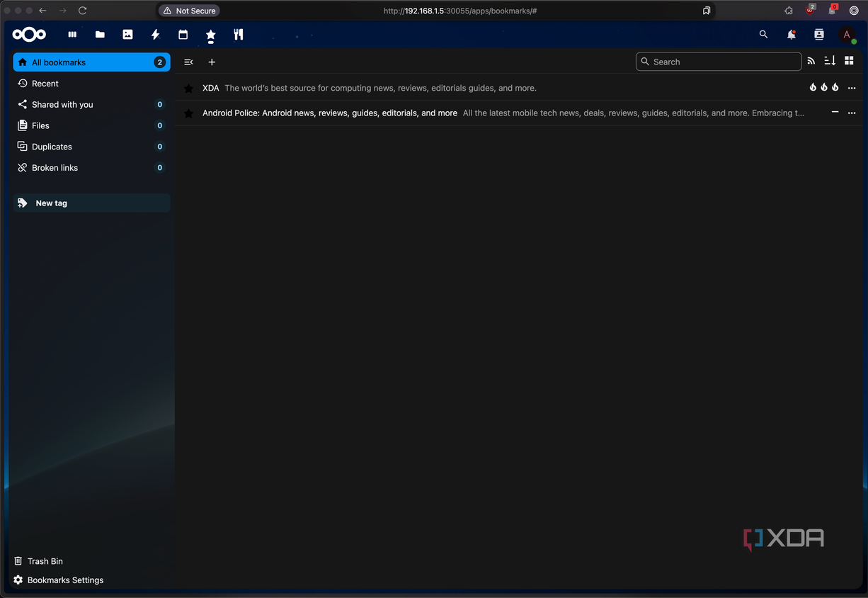This screenshot has height=598, width=868.
Task: Open Bookmarks Settings
Action: tap(58, 580)
